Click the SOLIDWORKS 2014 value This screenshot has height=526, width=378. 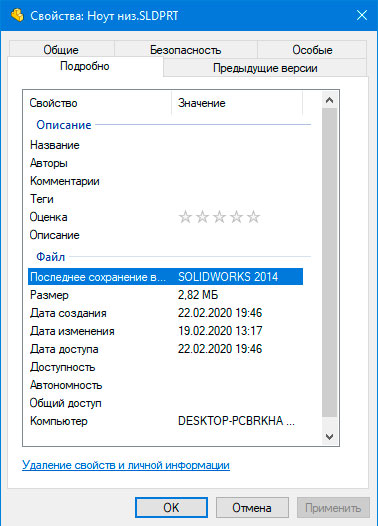[x=228, y=277]
